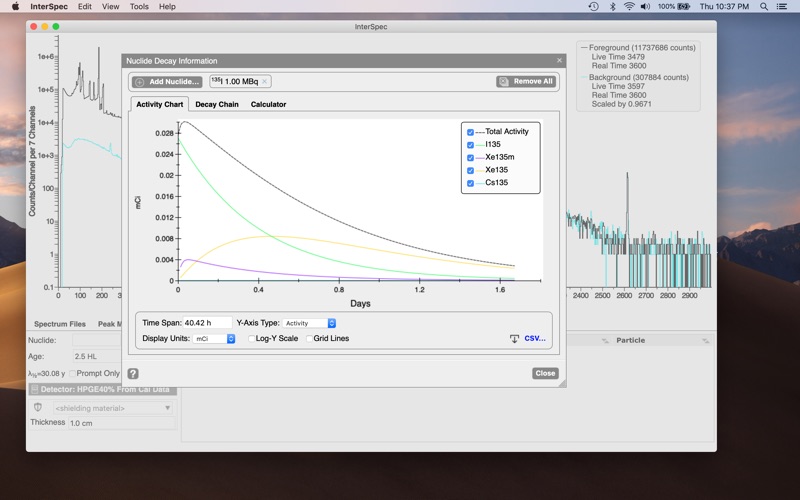This screenshot has width=800, height=500.
Task: Click the Add Nuclide button
Action: tap(167, 82)
